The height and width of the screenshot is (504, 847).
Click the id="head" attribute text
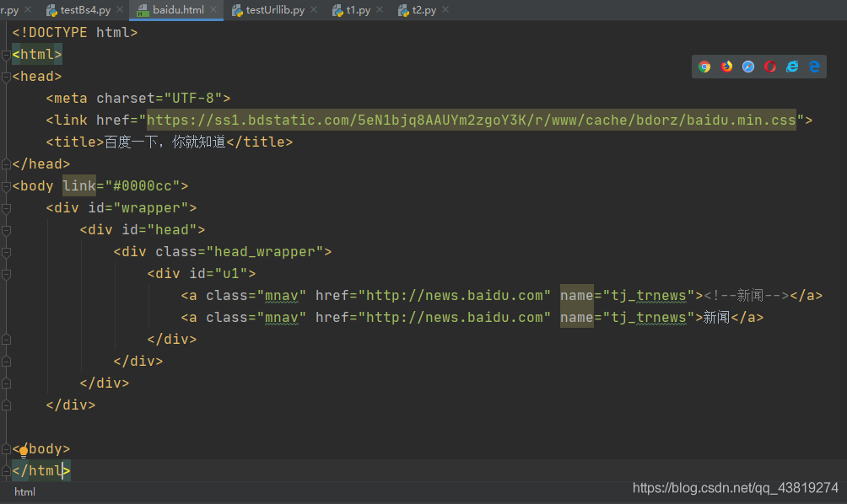[x=159, y=230]
